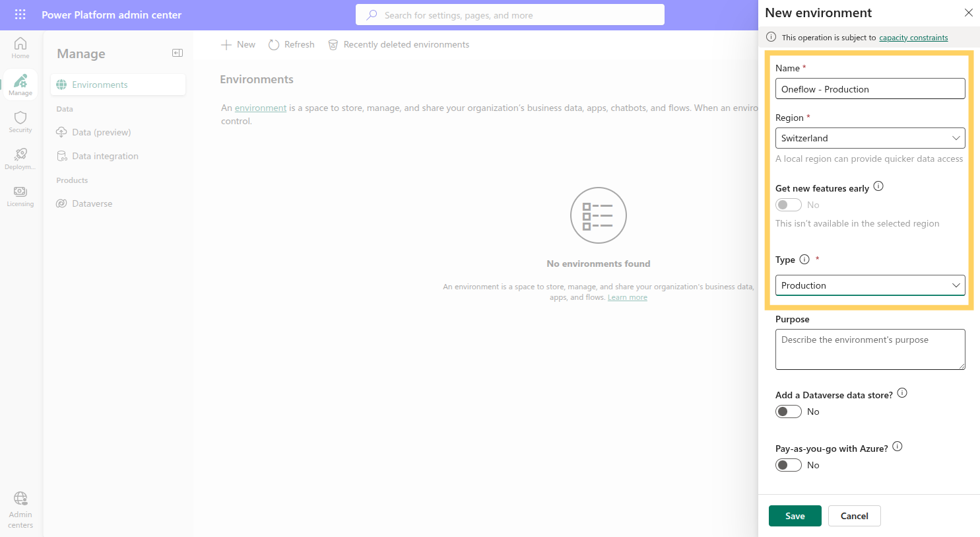Open the app launcher waffle icon

click(20, 15)
